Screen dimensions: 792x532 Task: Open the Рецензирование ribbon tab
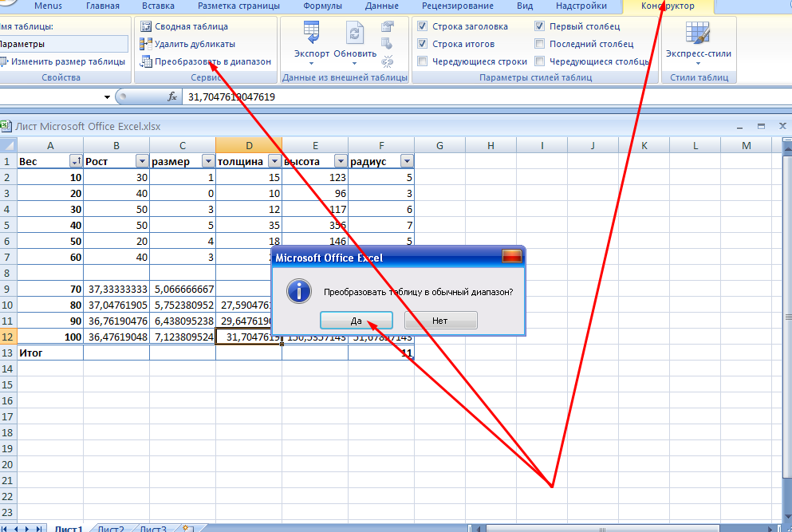(458, 6)
